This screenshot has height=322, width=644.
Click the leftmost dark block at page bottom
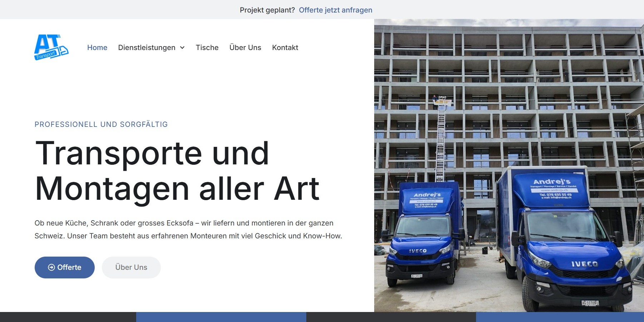pyautogui.click(x=68, y=317)
